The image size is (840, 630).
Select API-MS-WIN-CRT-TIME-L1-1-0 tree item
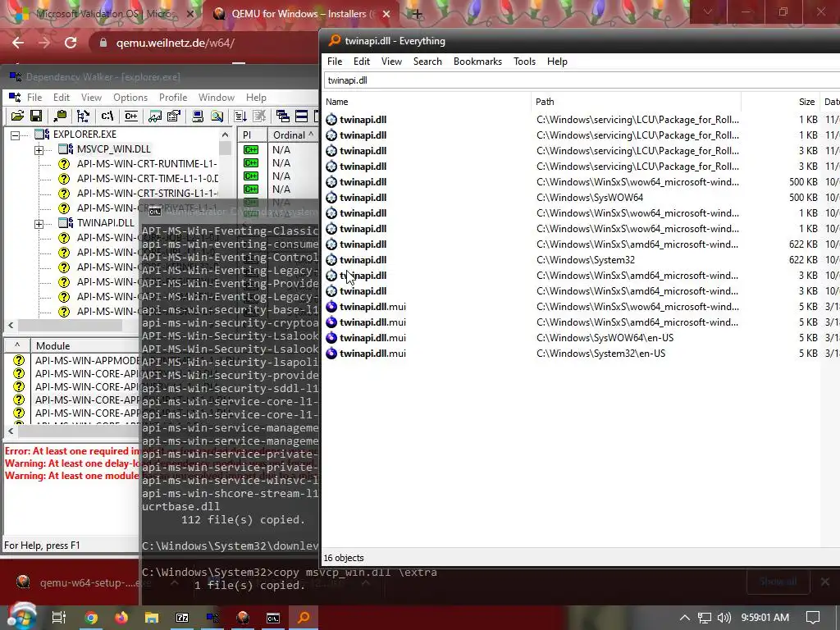click(148, 178)
